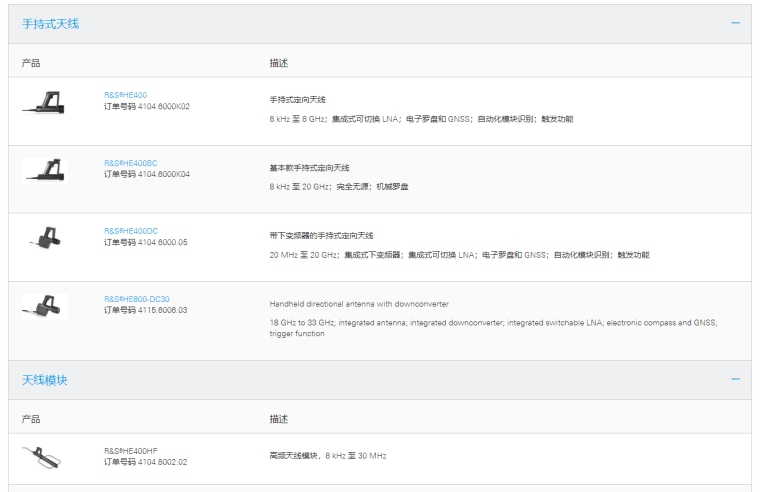Viewport: 760px width, 492px height.
Task: Click the HE400HF antenna module image
Action: pos(42,456)
